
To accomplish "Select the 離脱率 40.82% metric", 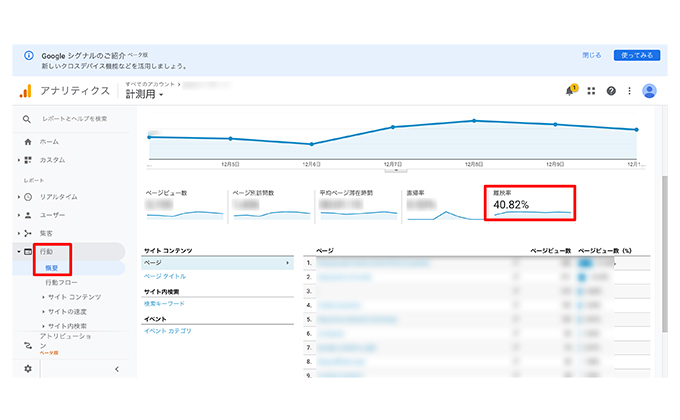I will pos(530,203).
